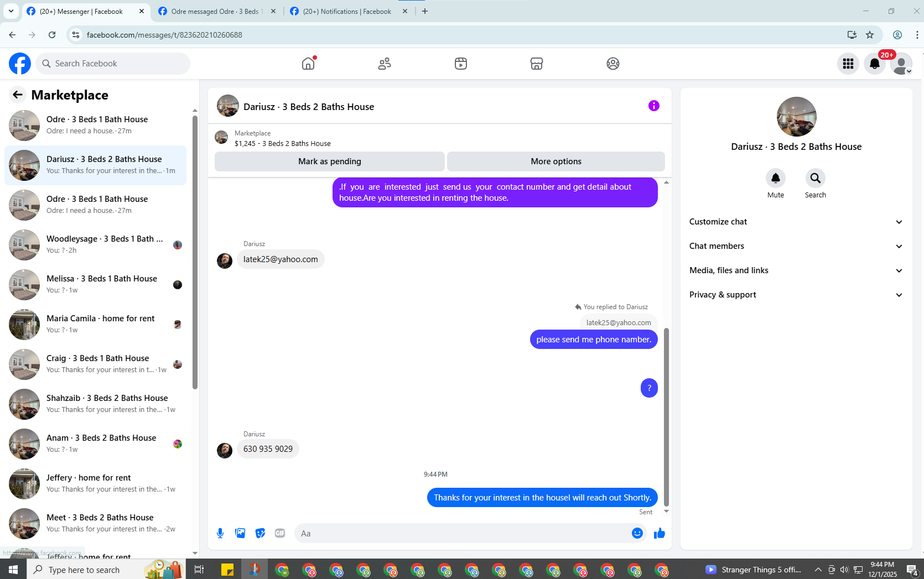924x579 pixels.
Task: Click the 630 935 9029 message bubble
Action: 268,449
